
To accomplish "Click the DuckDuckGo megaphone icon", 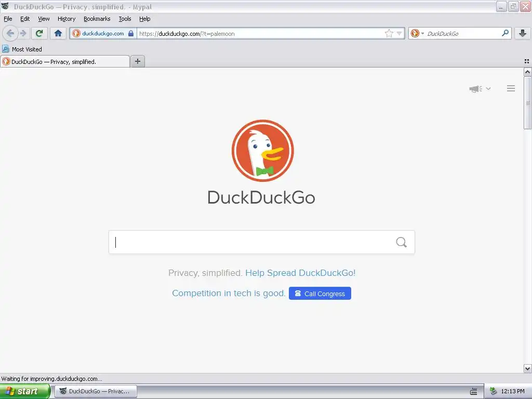I will (x=476, y=89).
